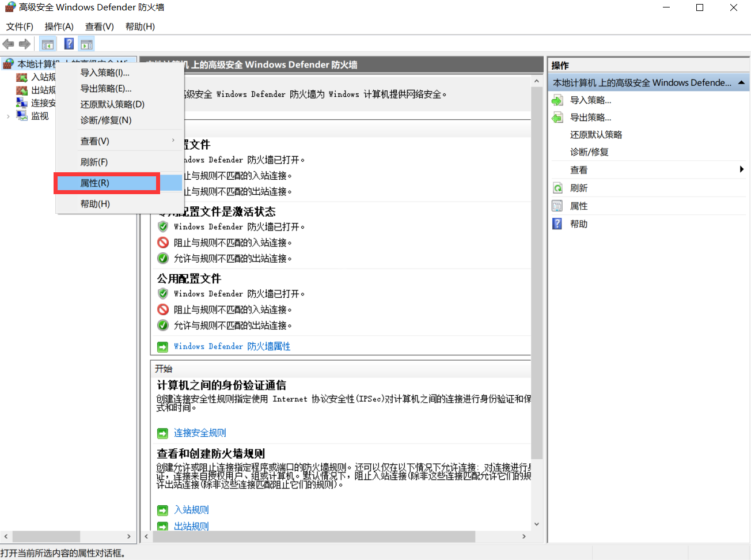Choose 刷新(F) from context menu
Viewport: 751px width, 560px height.
click(94, 162)
